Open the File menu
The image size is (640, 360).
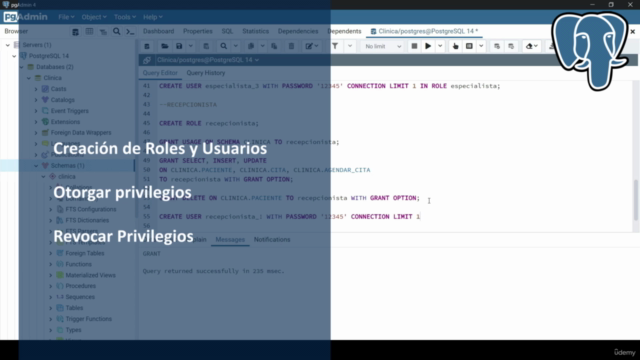(66, 17)
